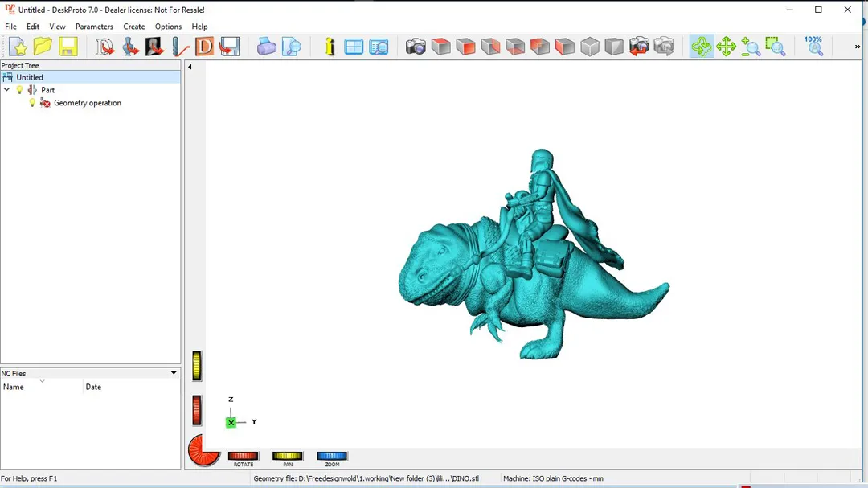Image resolution: width=868 pixels, height=488 pixels.
Task: Calculate toolpaths with the cutter icon
Action: pyautogui.click(x=180, y=47)
